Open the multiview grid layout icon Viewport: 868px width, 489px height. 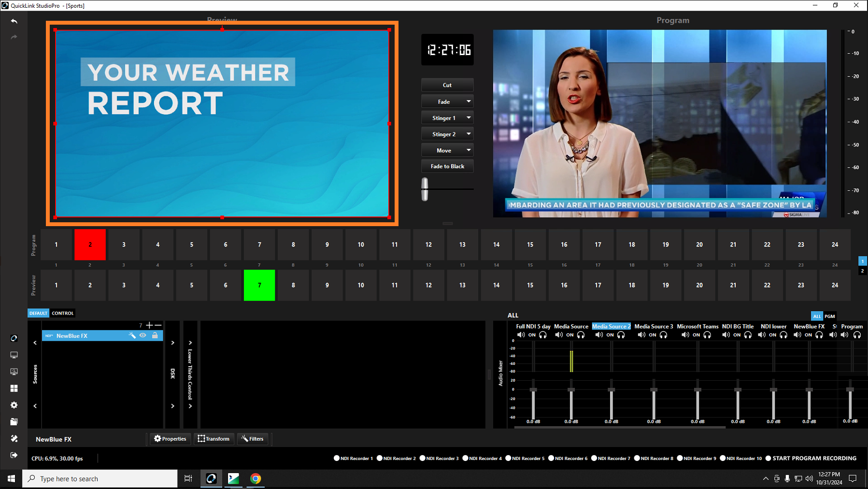coord(14,388)
